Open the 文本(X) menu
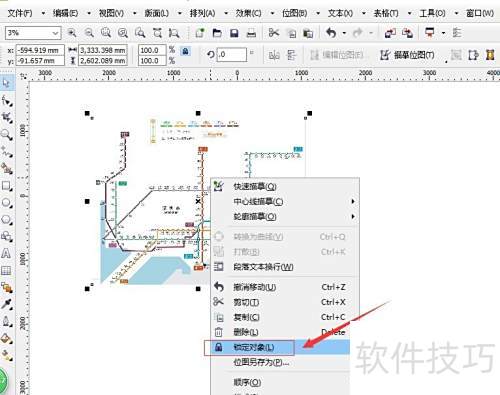This screenshot has width=500, height=395. [340, 13]
